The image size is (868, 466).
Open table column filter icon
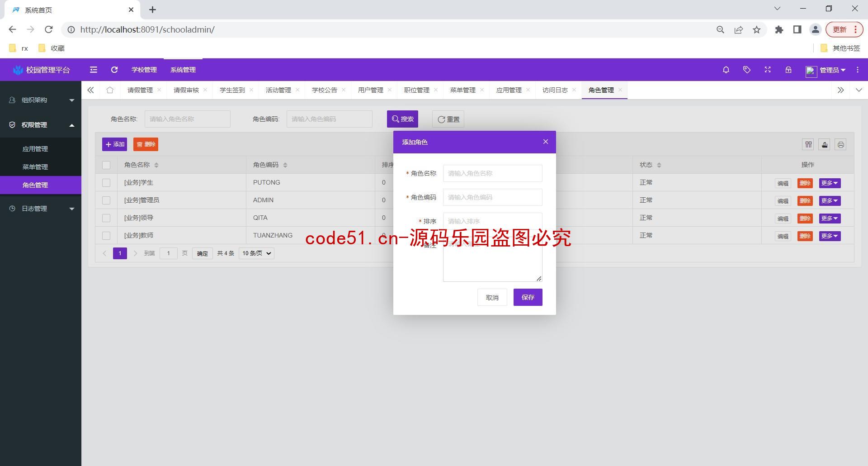(808, 145)
